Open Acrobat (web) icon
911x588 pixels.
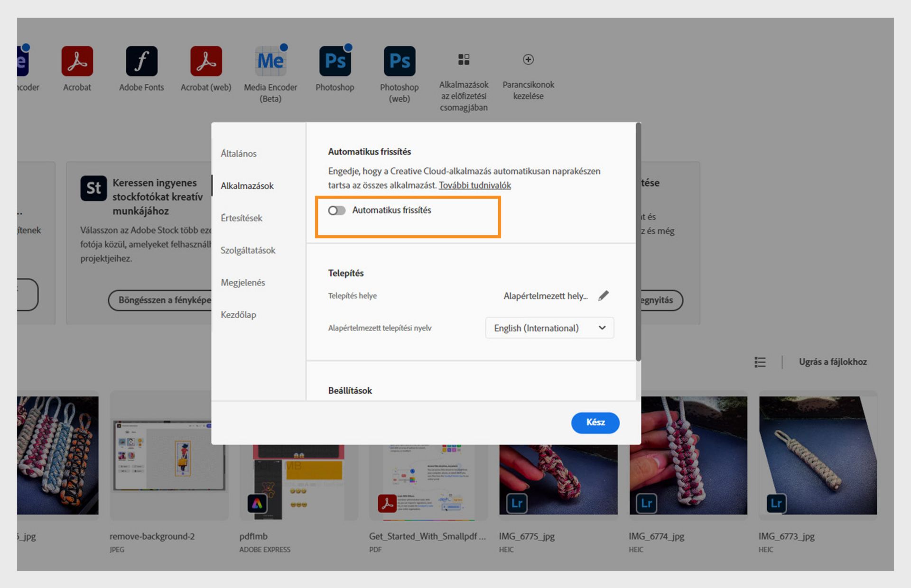tap(206, 61)
